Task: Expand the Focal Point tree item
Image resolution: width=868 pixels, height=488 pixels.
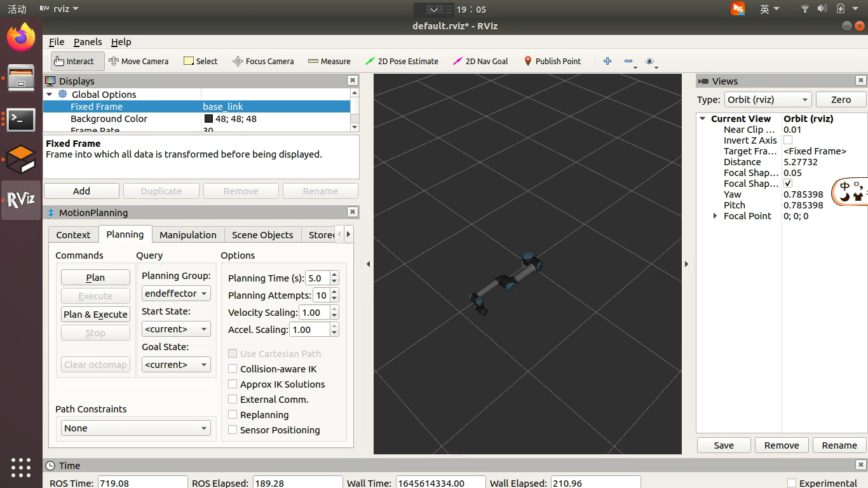Action: coord(715,216)
